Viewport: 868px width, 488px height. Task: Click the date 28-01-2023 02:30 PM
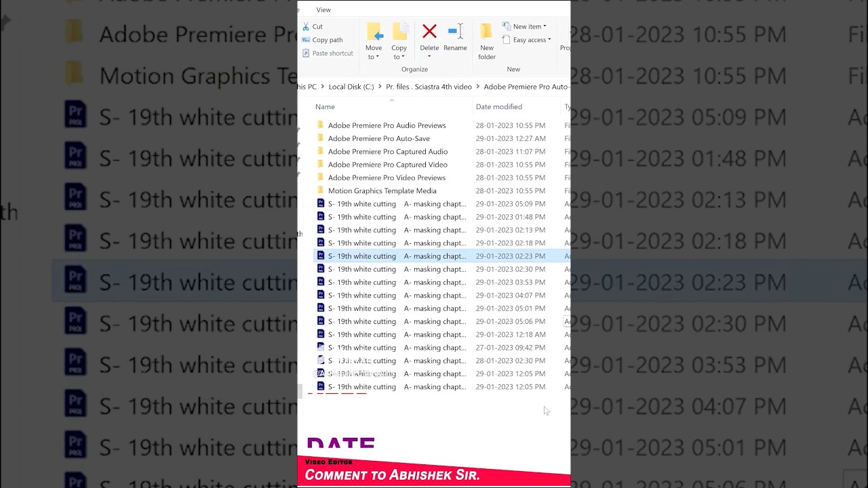point(511,361)
